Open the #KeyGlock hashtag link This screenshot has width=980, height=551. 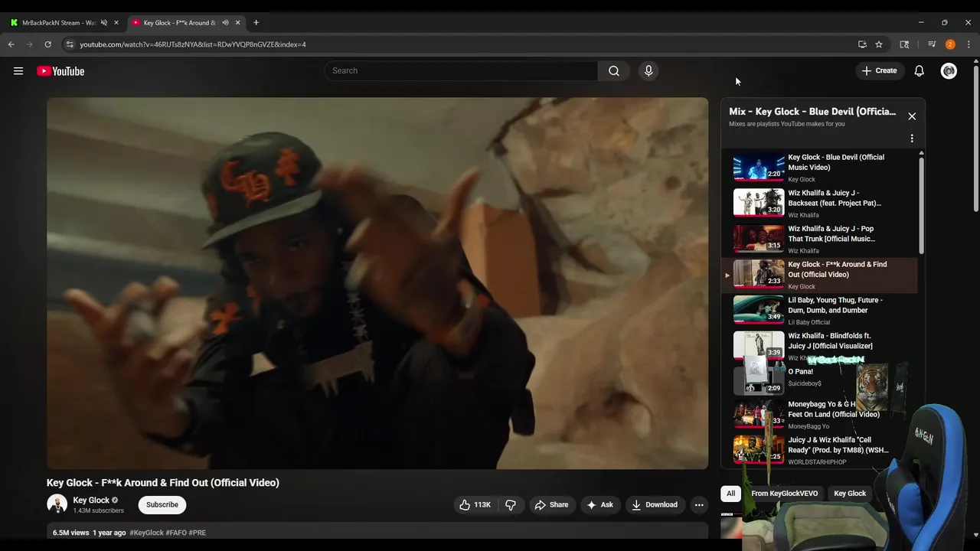tap(146, 533)
